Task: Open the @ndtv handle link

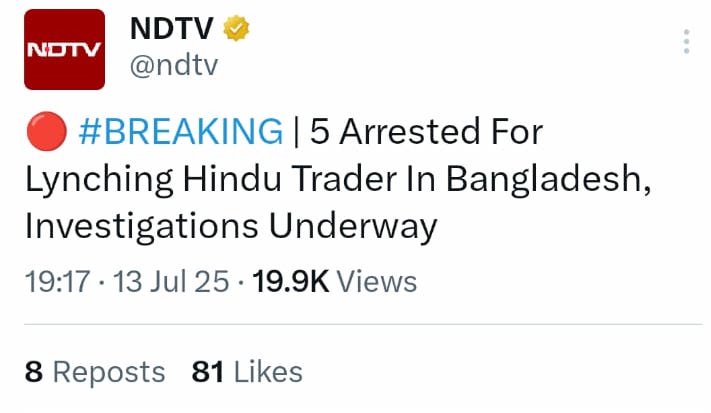Action: [174, 65]
